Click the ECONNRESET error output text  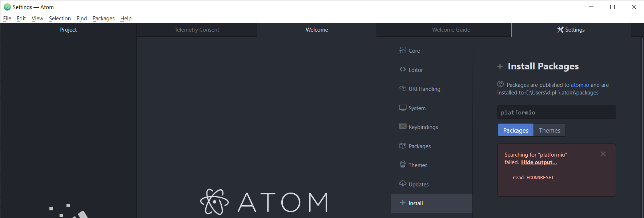click(x=533, y=177)
